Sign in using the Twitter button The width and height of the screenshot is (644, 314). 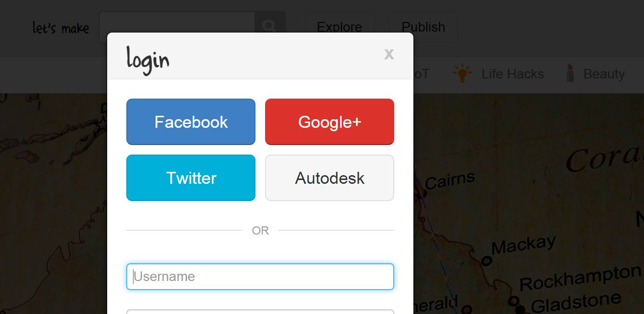click(x=191, y=178)
